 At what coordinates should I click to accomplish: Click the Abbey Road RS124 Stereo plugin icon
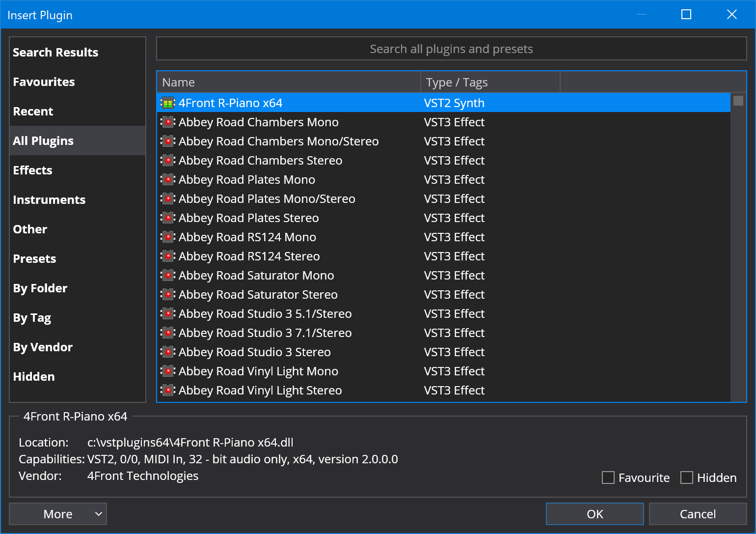[x=168, y=256]
